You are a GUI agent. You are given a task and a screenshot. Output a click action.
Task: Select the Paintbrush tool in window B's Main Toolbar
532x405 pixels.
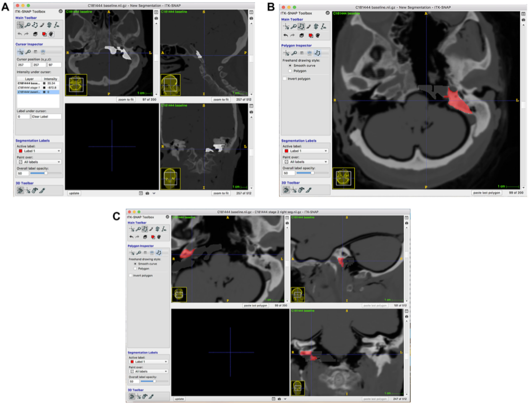pos(308,26)
